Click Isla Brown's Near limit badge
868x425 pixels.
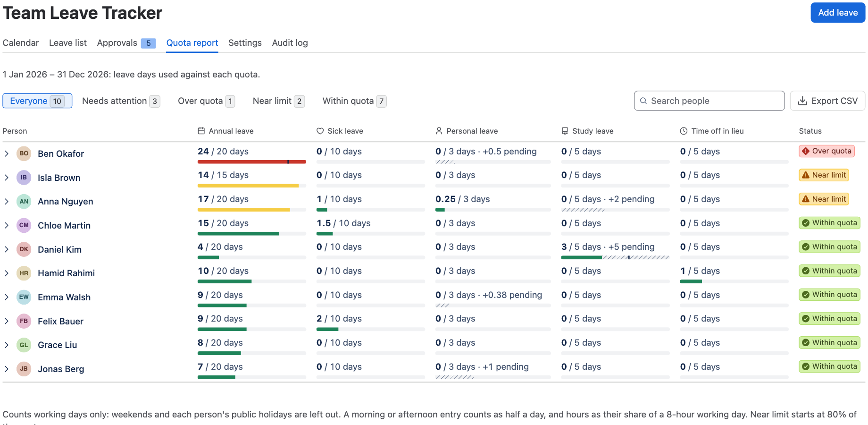pos(824,175)
